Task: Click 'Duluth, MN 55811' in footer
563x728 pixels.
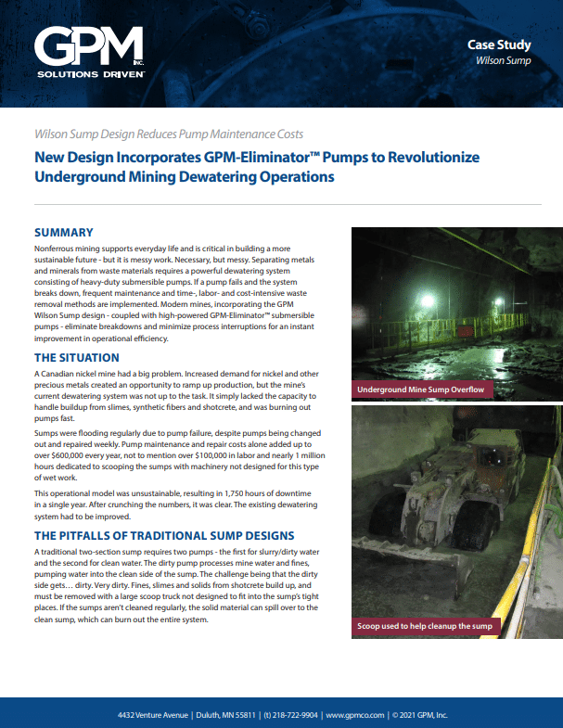Action: click(225, 715)
